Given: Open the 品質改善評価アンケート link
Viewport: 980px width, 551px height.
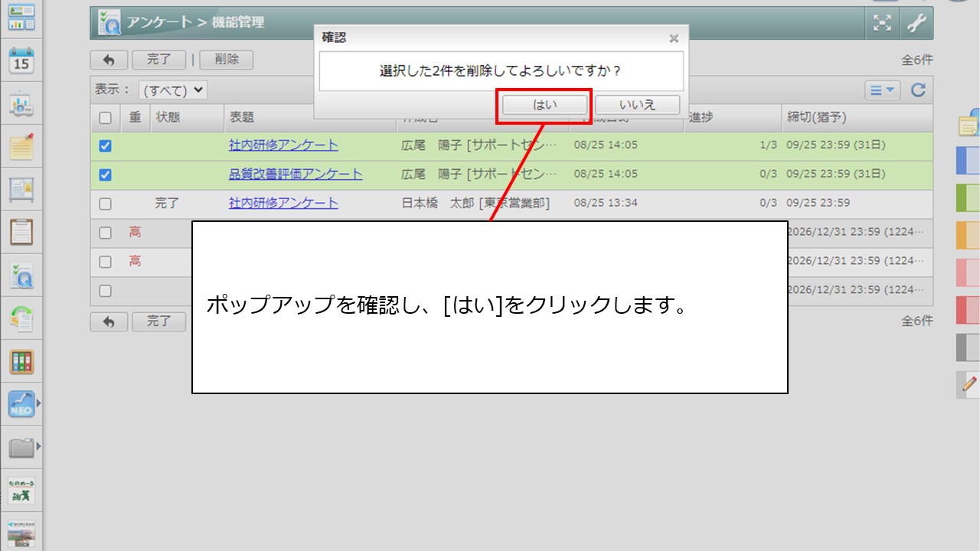Looking at the screenshot, I should pyautogui.click(x=296, y=174).
